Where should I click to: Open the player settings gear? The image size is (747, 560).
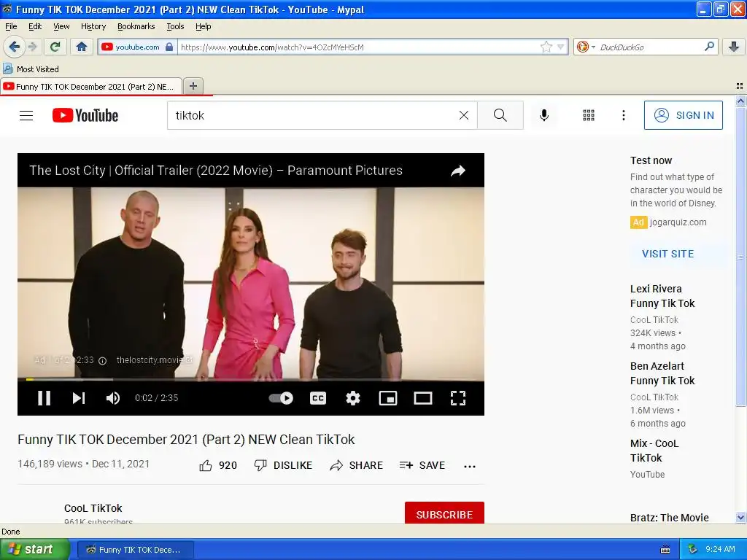coord(352,398)
